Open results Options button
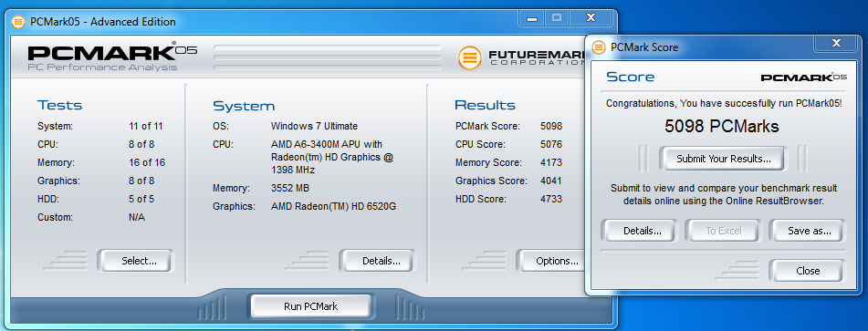The width and height of the screenshot is (868, 331). 551,261
